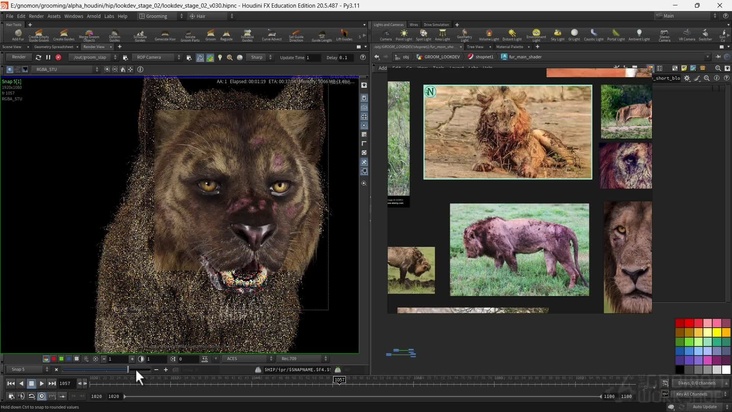
Task: Click the render view refresh icon
Action: (x=38, y=57)
